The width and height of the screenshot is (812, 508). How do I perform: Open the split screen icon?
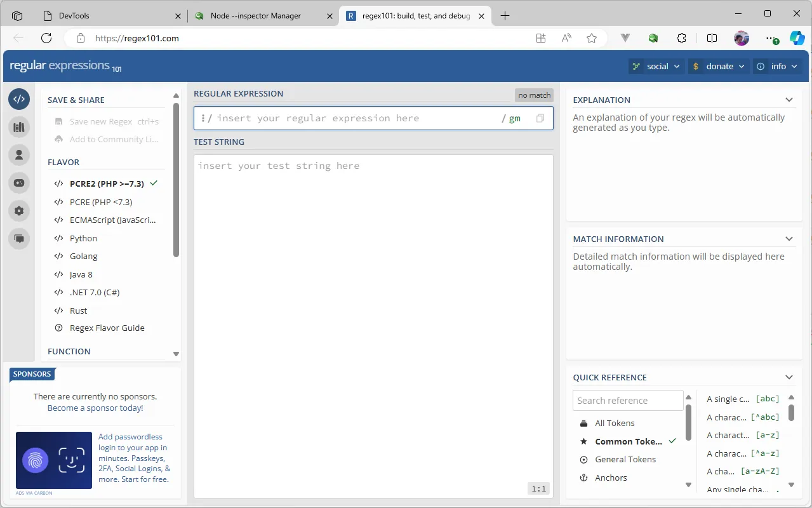(x=712, y=38)
